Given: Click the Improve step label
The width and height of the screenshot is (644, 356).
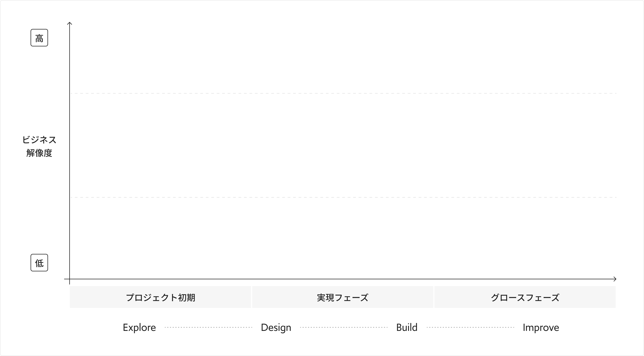Looking at the screenshot, I should coord(541,327).
